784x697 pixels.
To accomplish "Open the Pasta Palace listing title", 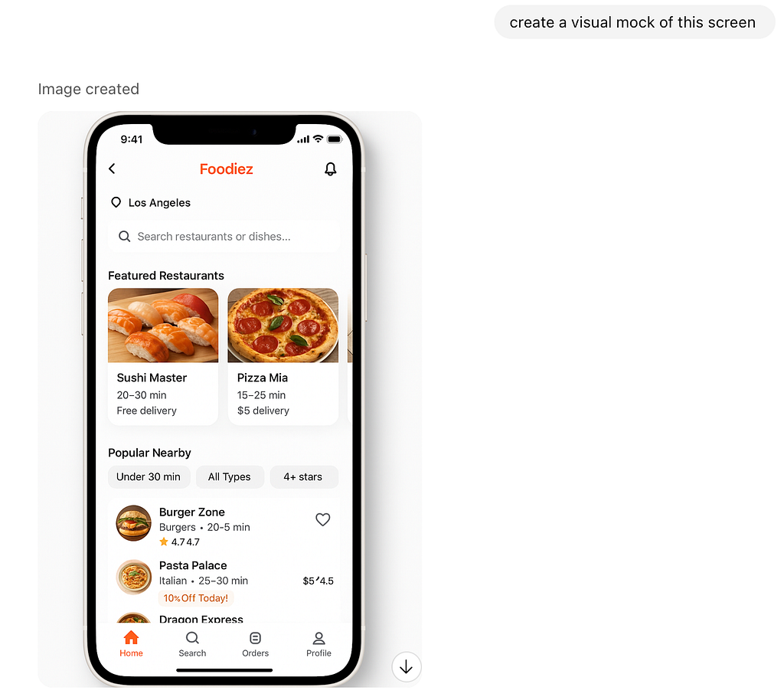I will tap(193, 565).
